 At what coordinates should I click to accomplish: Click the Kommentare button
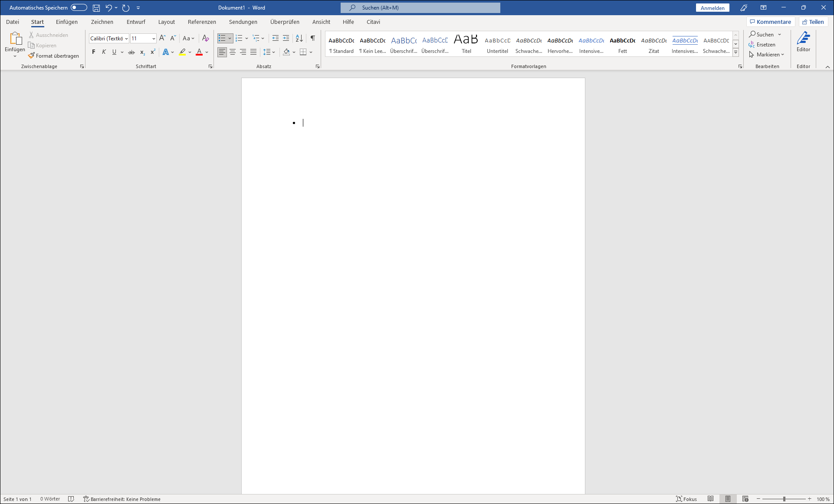[x=771, y=22]
